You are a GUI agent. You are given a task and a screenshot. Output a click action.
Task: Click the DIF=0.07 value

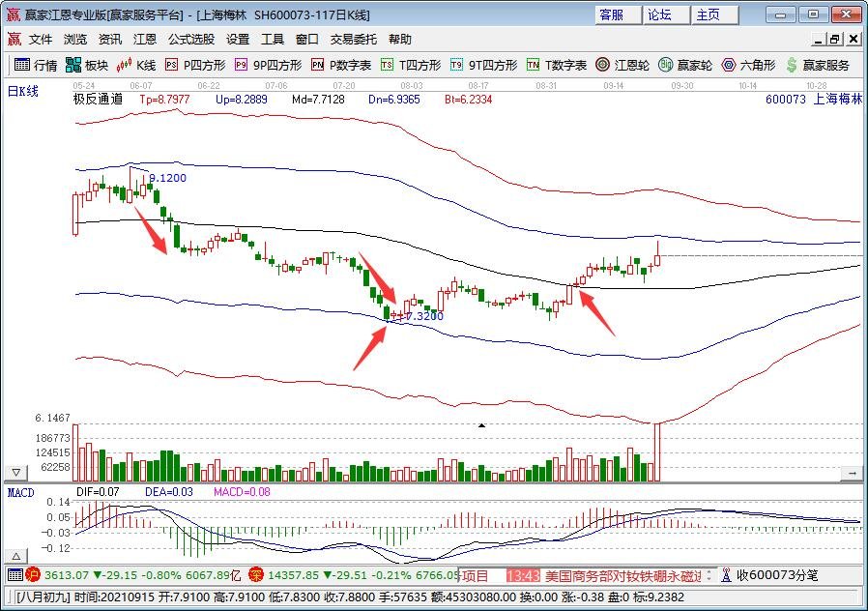pos(98,492)
